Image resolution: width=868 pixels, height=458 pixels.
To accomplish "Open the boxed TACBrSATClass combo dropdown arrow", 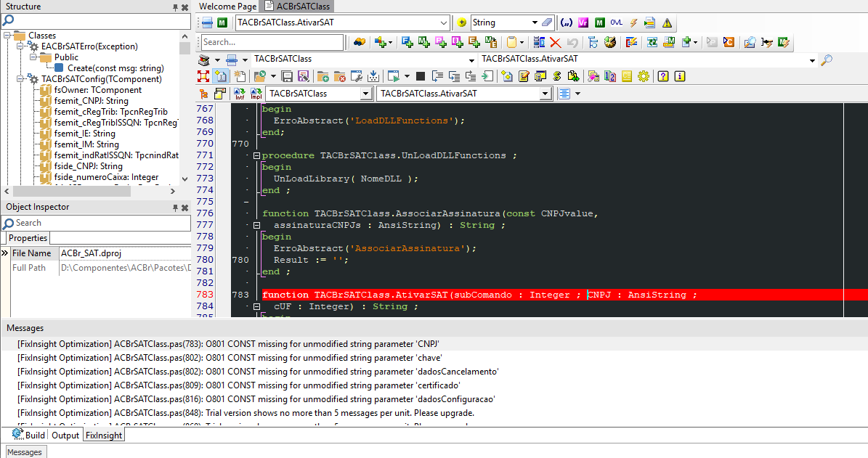I will tap(365, 94).
